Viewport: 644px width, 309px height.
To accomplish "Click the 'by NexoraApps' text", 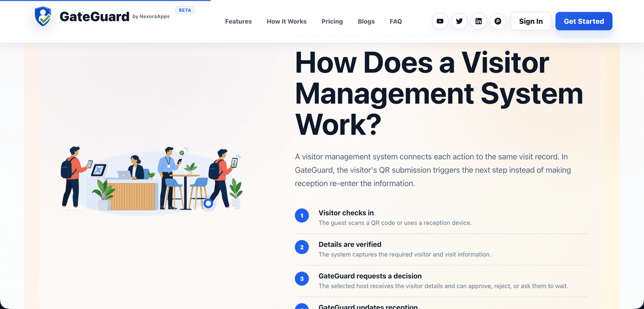I will (151, 17).
